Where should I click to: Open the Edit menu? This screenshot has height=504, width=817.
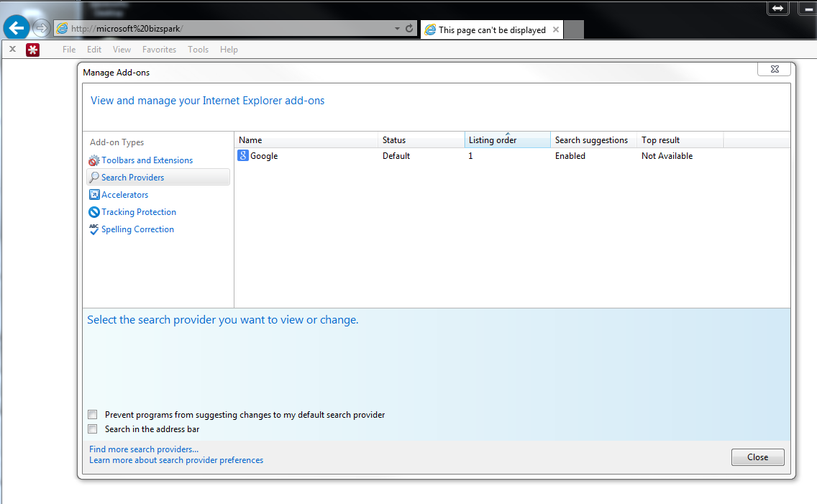coord(93,50)
